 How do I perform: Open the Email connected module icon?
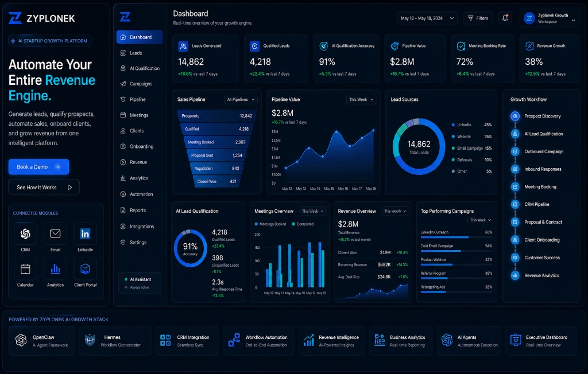pos(55,233)
